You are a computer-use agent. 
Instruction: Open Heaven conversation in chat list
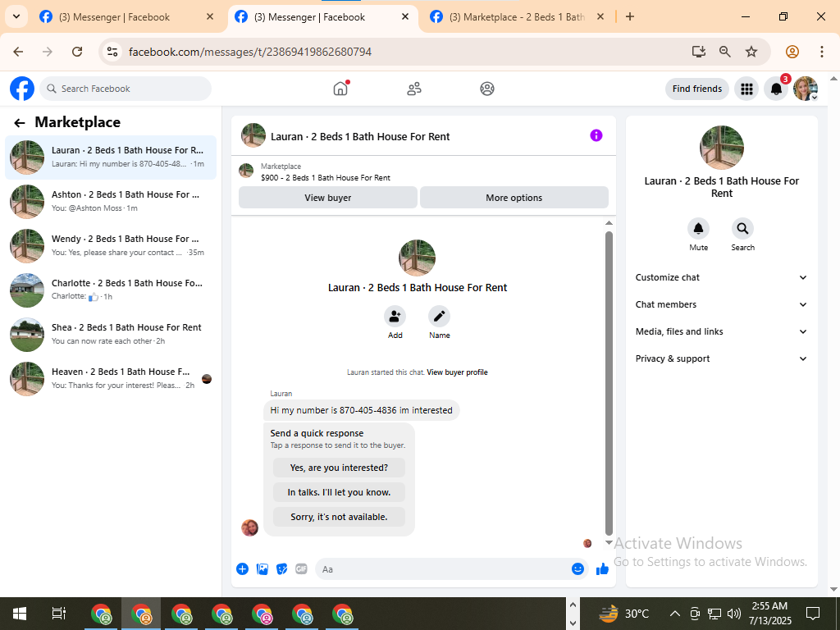pyautogui.click(x=111, y=378)
